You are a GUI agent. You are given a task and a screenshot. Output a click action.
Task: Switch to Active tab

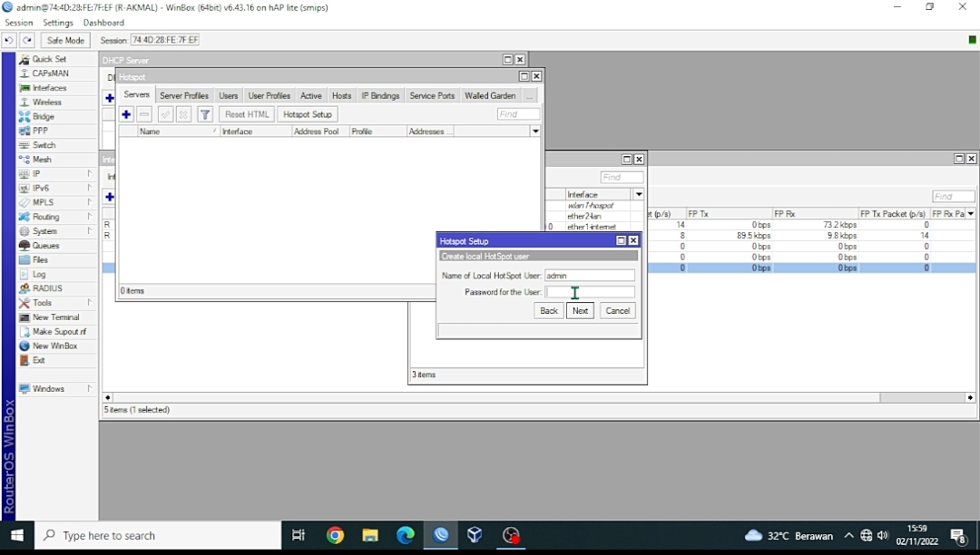310,95
